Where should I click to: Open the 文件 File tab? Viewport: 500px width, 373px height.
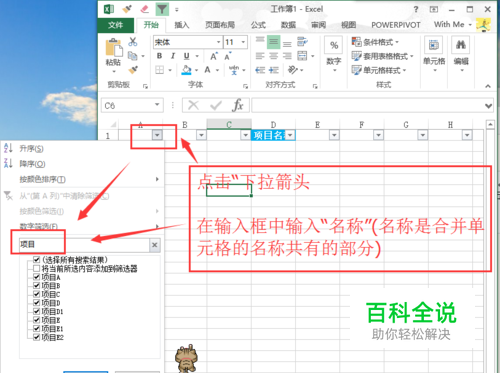click(115, 25)
